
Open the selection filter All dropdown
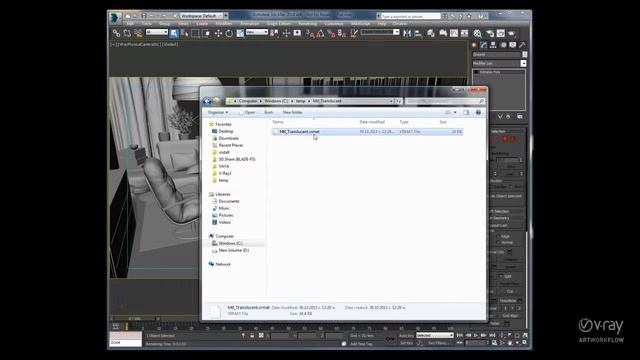(156, 32)
